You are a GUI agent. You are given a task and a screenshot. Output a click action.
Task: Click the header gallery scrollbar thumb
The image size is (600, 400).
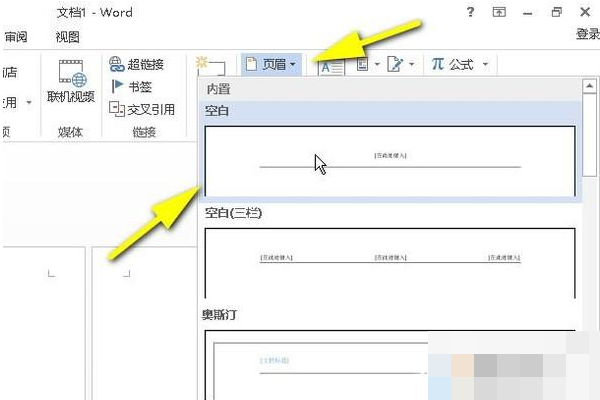click(590, 135)
